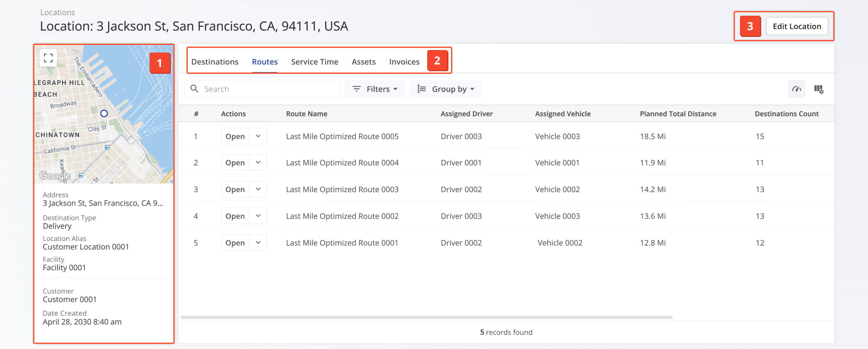Click the 18.5 Mi distance cell
This screenshot has height=349, width=868.
tap(653, 137)
